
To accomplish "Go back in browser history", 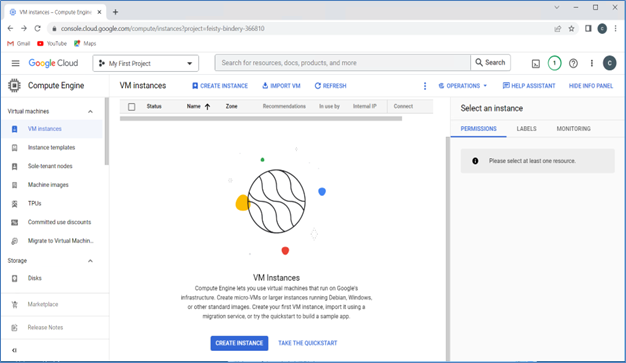I will coord(10,28).
